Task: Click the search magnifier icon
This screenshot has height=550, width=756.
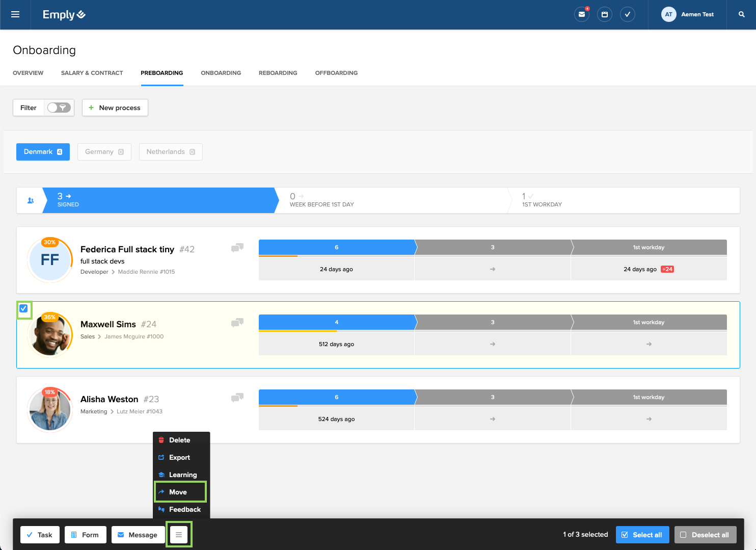Action: click(x=741, y=14)
